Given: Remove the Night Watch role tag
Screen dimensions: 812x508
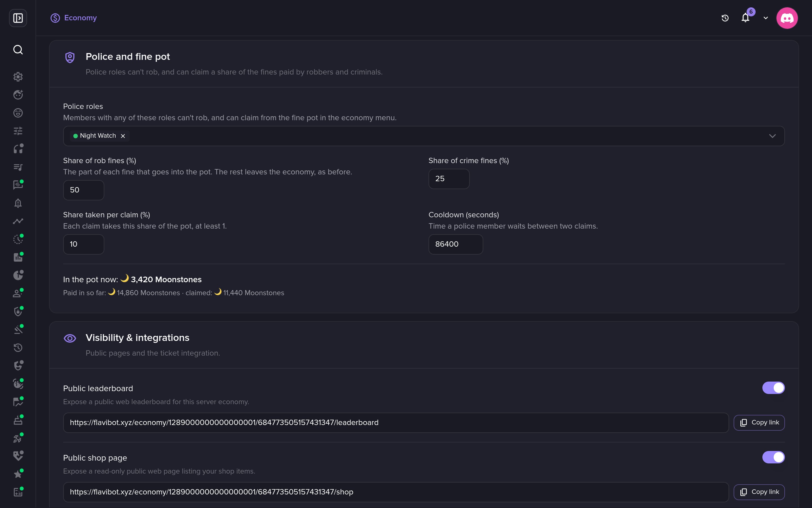Looking at the screenshot, I should pos(123,136).
